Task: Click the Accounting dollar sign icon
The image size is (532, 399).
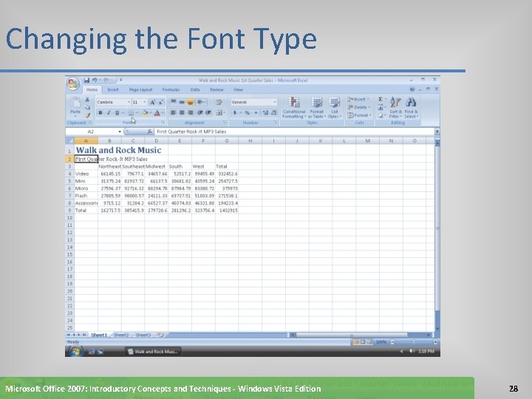Action: [x=235, y=112]
